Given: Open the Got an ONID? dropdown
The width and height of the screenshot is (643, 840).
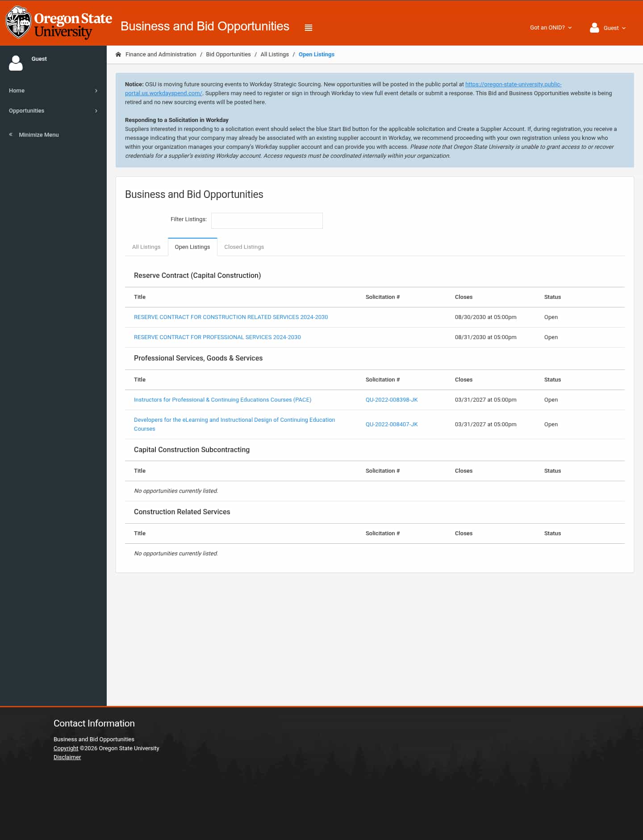Looking at the screenshot, I should (551, 28).
